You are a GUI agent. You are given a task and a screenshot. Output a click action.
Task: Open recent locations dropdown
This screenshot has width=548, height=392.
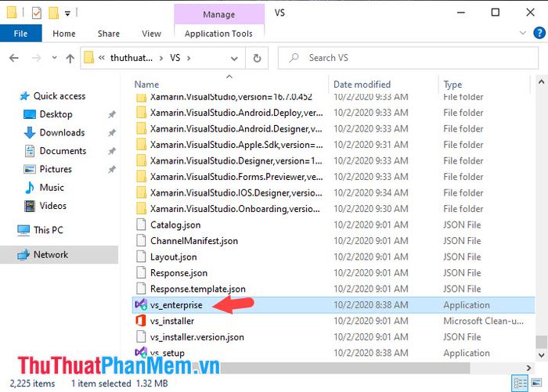click(x=54, y=58)
